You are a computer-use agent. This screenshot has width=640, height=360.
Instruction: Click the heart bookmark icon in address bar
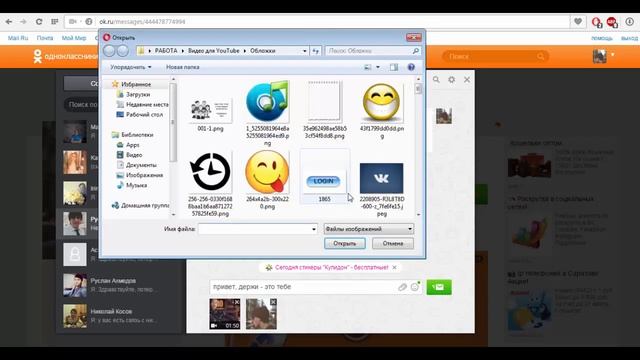tap(578, 21)
